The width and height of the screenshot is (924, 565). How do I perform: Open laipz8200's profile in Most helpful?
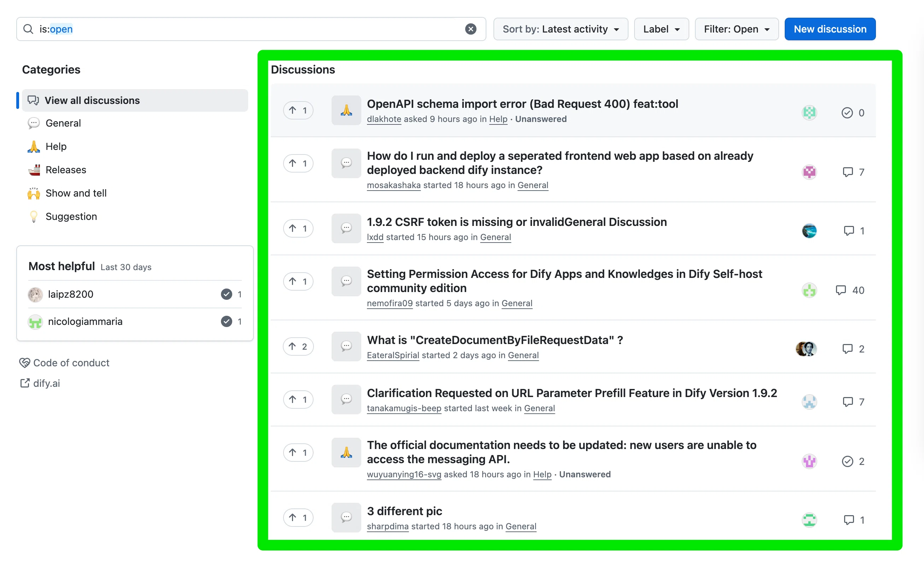[x=70, y=294]
